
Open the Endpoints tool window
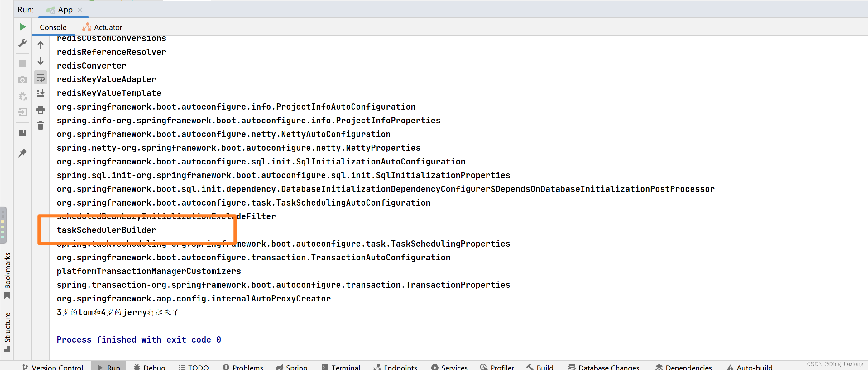pyautogui.click(x=396, y=367)
